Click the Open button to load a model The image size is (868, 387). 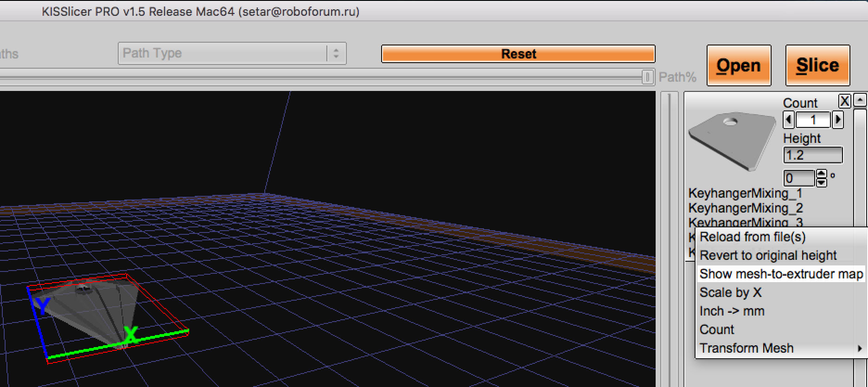tap(739, 65)
